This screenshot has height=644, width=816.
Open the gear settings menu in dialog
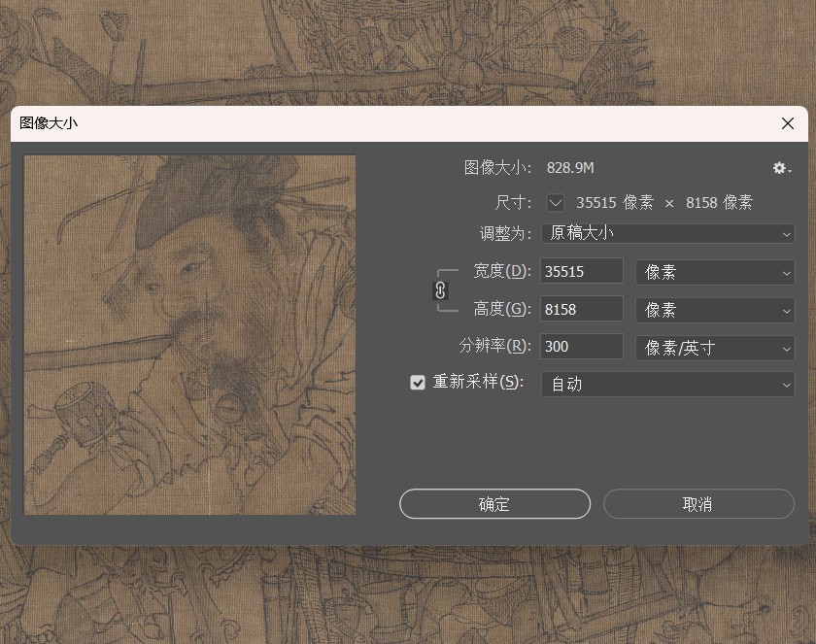pyautogui.click(x=782, y=168)
